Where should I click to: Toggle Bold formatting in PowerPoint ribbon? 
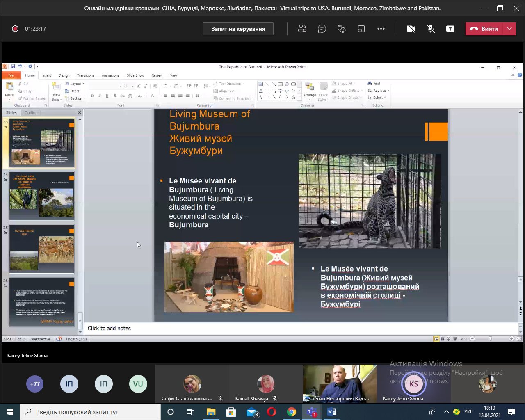click(92, 96)
